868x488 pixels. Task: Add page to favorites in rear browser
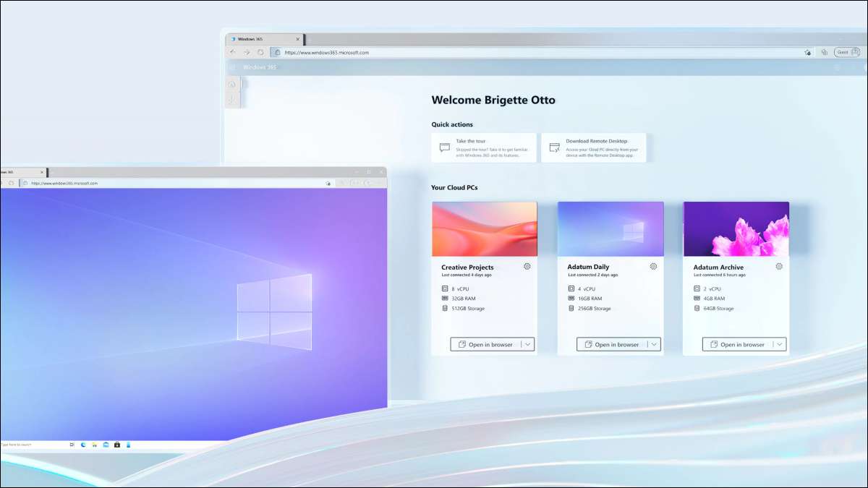click(808, 52)
